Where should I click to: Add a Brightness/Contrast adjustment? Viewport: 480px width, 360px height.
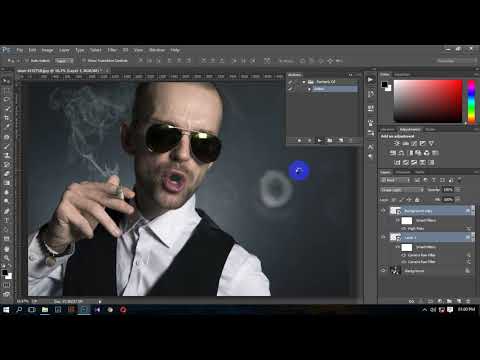tap(396, 143)
